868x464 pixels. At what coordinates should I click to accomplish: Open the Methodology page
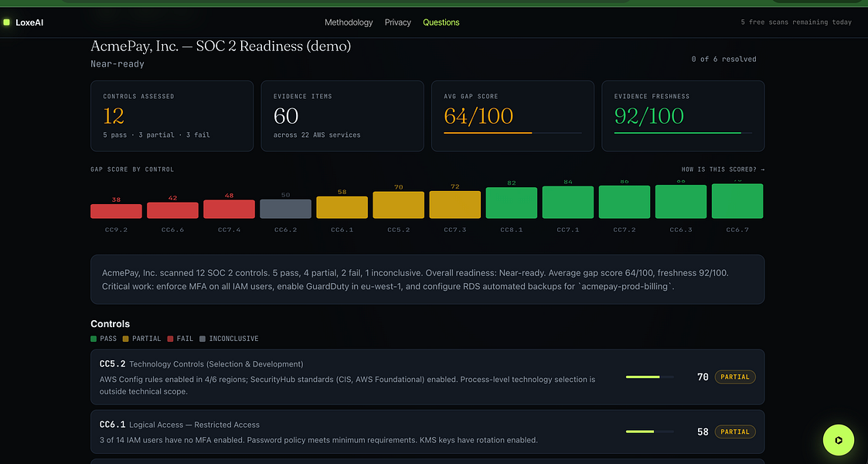coord(348,22)
